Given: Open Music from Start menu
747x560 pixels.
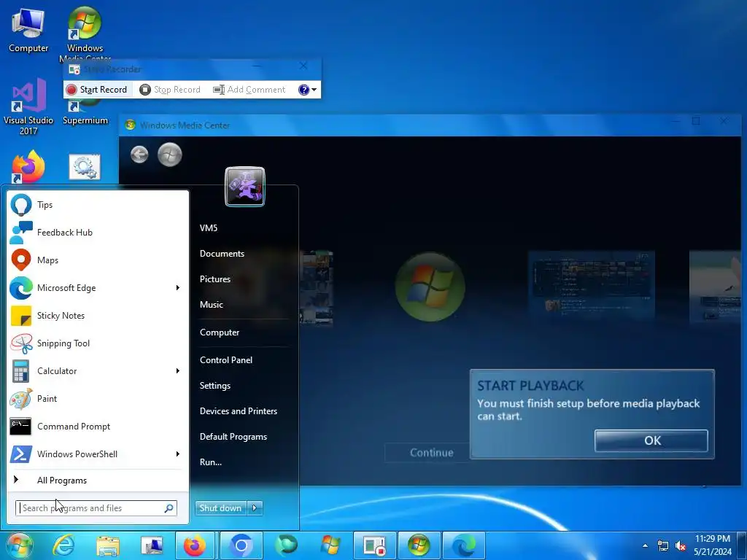Looking at the screenshot, I should pos(212,305).
